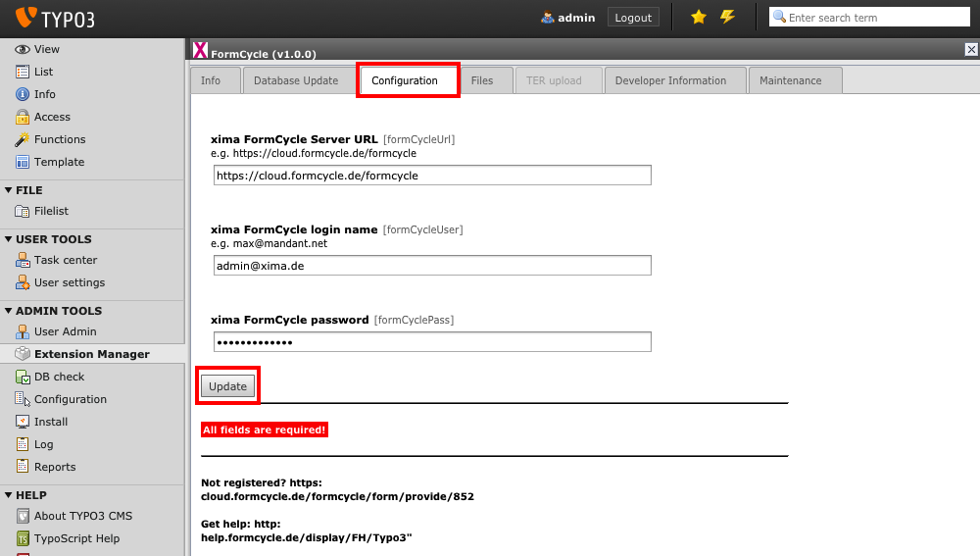This screenshot has width=980, height=556.
Task: Focus the FormCycle Server URL field
Action: click(432, 176)
